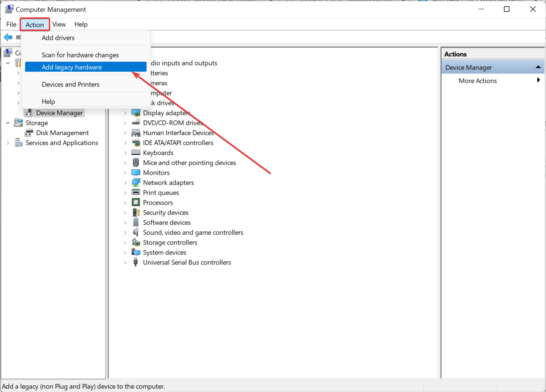Image resolution: width=546 pixels, height=392 pixels.
Task: Open the Help menu in menu bar
Action: pyautogui.click(x=81, y=24)
